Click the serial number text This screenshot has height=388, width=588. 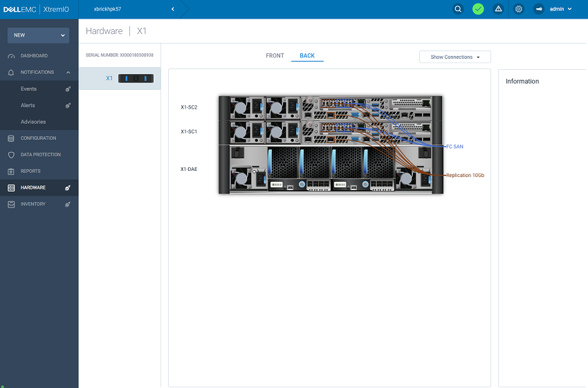119,55
